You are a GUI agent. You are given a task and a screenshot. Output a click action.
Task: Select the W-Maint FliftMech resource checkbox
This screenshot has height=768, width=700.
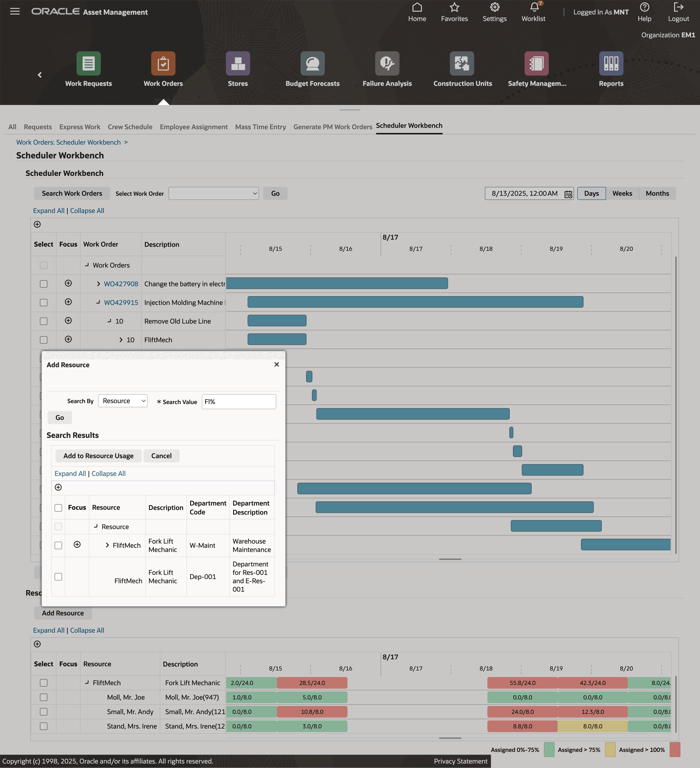coord(58,545)
